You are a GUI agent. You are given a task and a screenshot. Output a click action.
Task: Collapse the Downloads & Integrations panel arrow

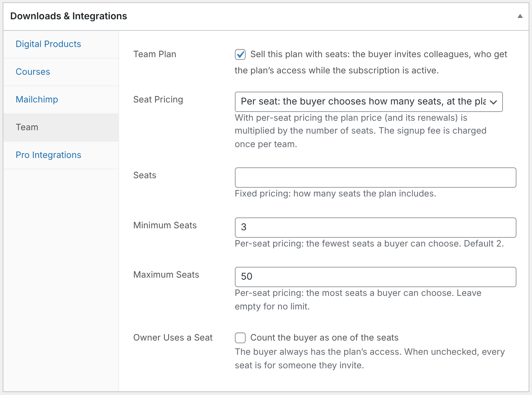[520, 16]
